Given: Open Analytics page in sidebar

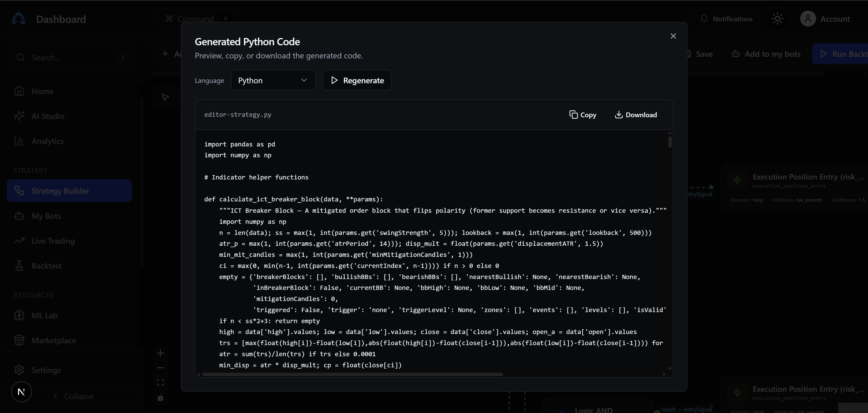Looking at the screenshot, I should pos(69,141).
